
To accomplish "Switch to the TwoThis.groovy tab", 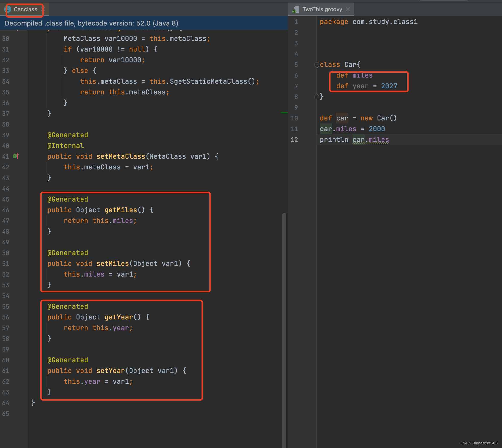I will click(x=322, y=9).
